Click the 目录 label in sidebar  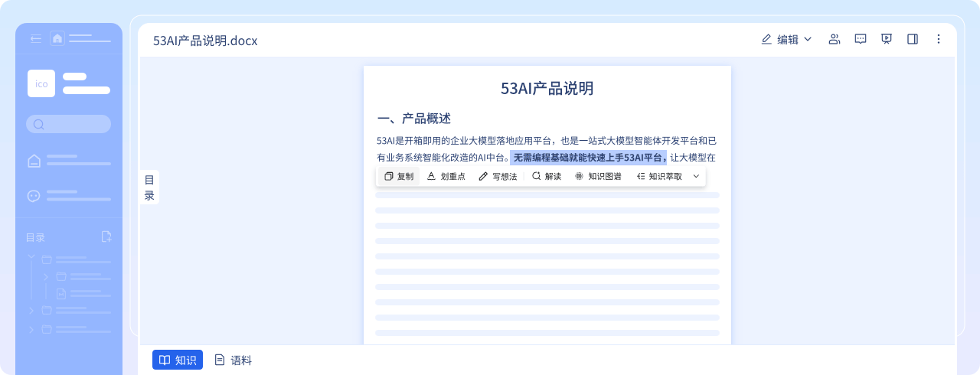point(35,237)
